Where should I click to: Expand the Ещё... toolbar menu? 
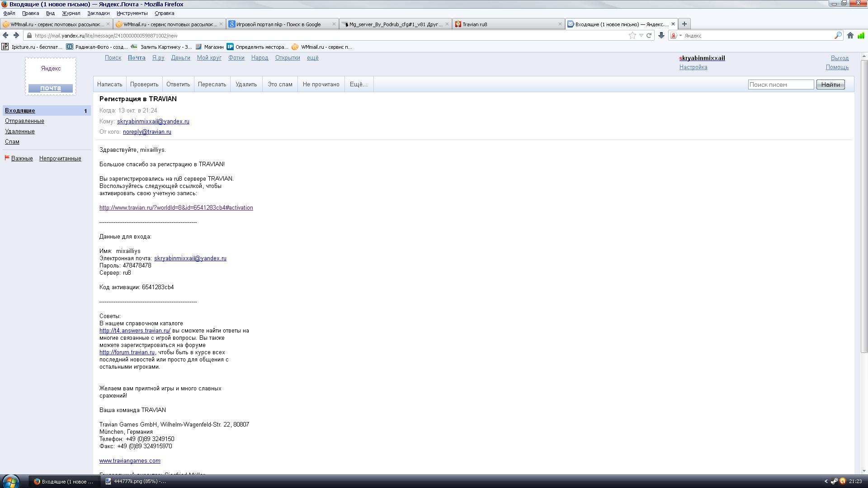(x=359, y=84)
